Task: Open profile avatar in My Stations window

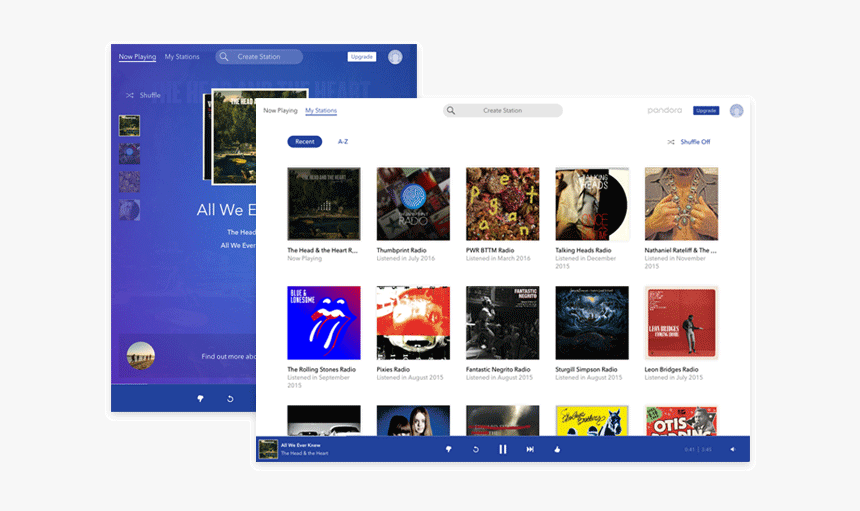Action: (736, 110)
